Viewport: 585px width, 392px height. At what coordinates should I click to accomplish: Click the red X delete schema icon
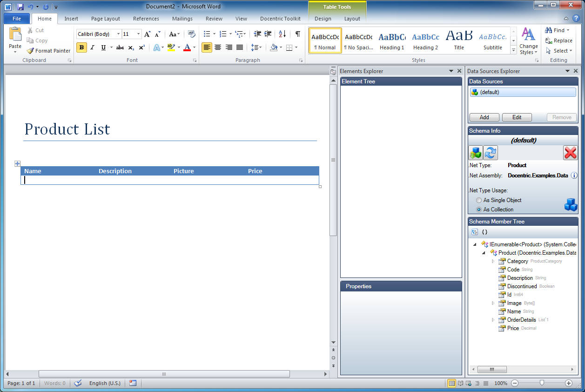[x=570, y=152]
